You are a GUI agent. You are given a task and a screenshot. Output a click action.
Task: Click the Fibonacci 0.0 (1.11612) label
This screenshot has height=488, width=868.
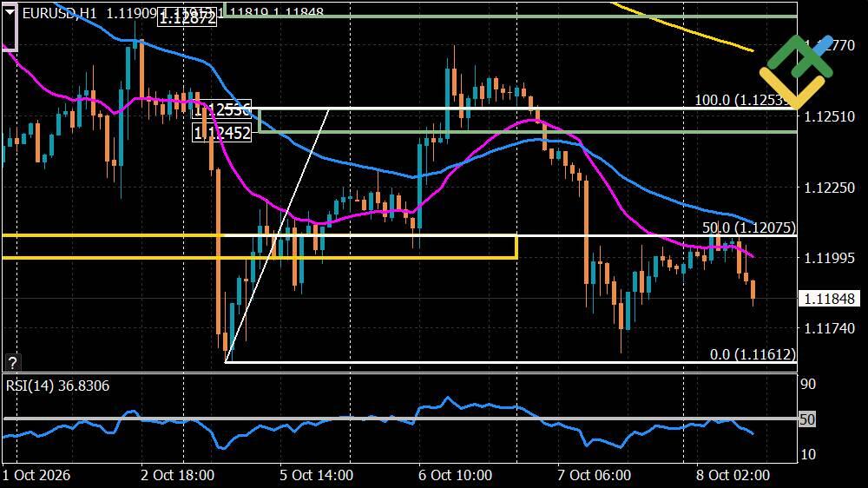tap(753, 354)
